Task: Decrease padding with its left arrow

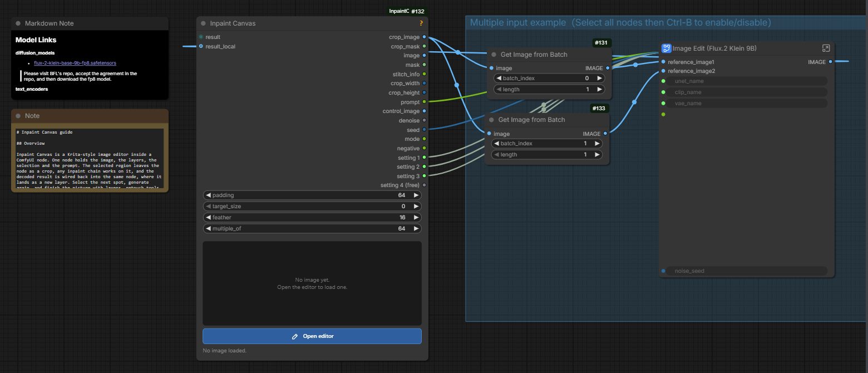Action: (208, 195)
